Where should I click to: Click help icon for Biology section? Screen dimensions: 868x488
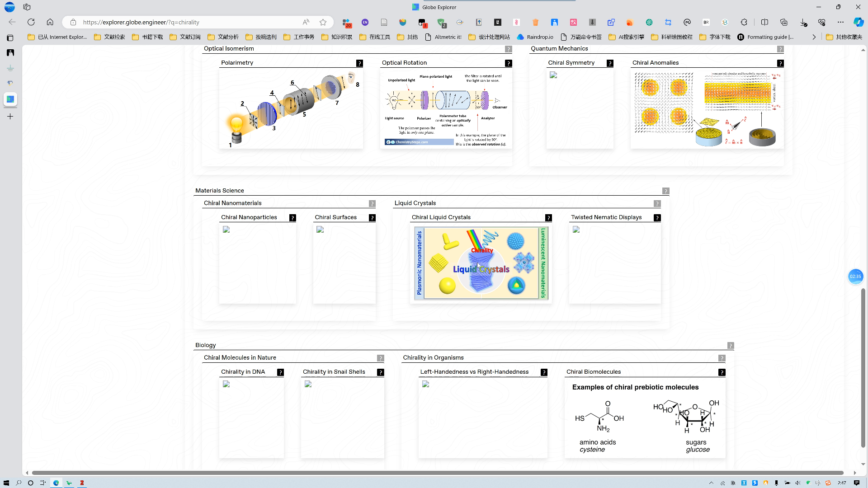(x=730, y=346)
